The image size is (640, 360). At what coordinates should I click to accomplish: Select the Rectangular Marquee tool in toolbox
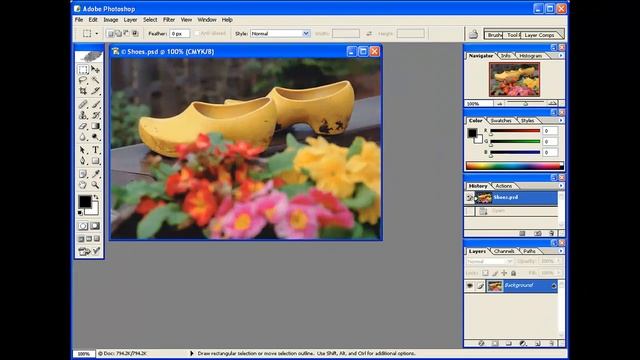click(83, 69)
